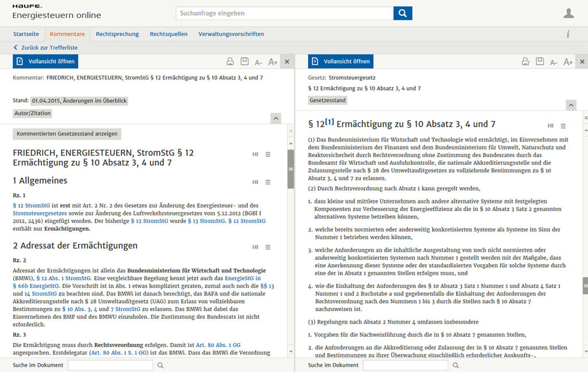Focus the 'Suchanfrage eingeben' search field
The width and height of the screenshot is (588, 385).
point(285,13)
